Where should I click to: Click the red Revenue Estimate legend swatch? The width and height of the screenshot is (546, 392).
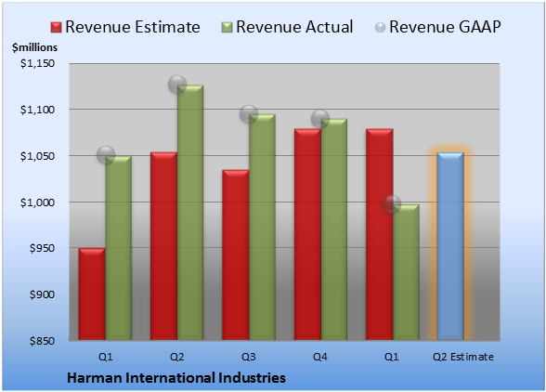(56, 28)
